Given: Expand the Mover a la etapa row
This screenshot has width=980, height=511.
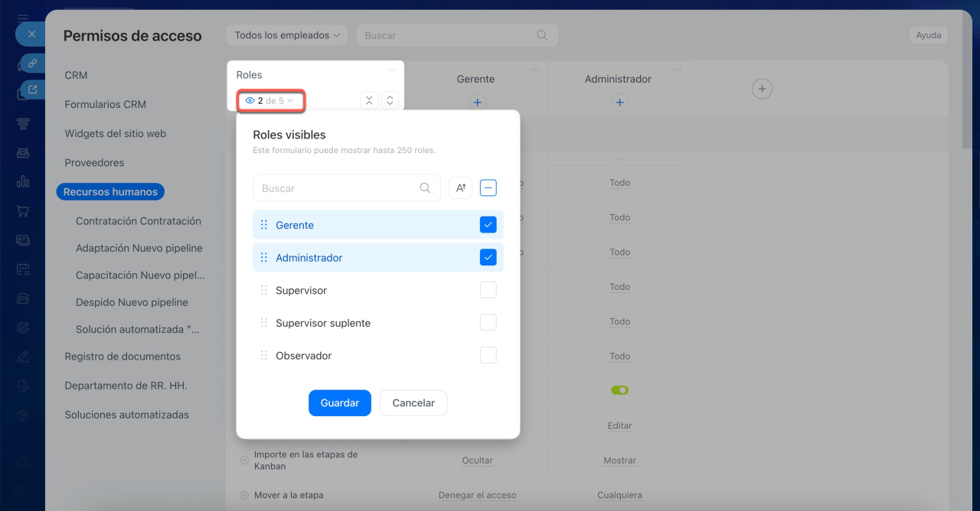Looking at the screenshot, I should click(x=244, y=495).
